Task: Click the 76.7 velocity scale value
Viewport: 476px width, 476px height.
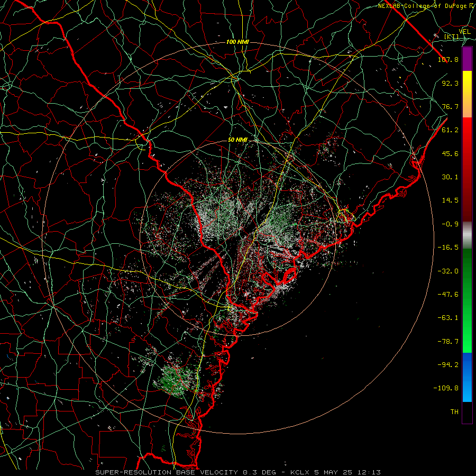Action: (450, 106)
